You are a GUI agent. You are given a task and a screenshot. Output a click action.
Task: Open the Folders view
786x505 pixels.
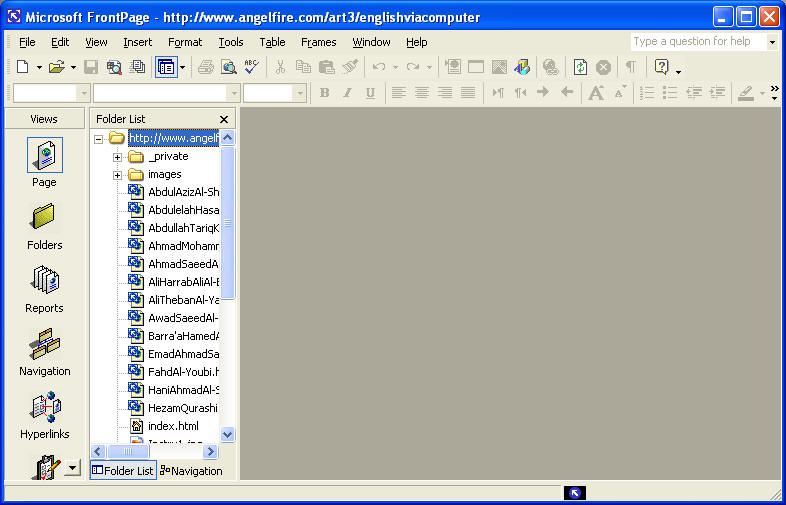pyautogui.click(x=44, y=225)
